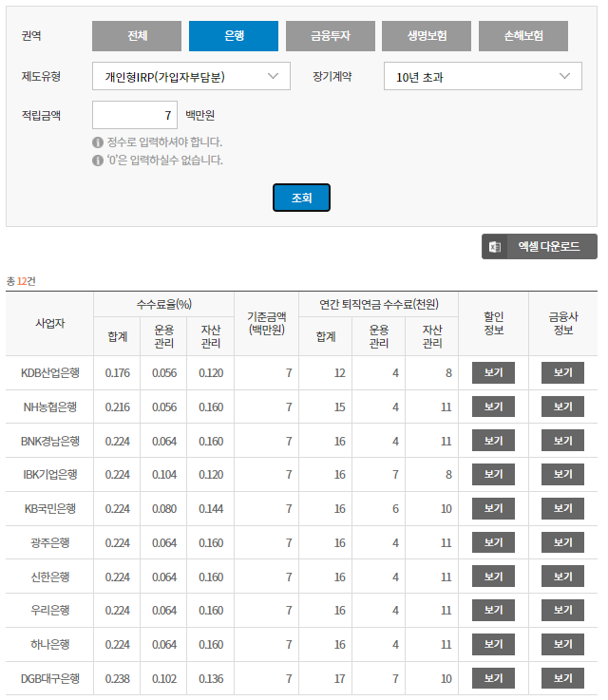Switch to the 손해보험 tab
Viewport: 608px width, 700px height.
[x=523, y=36]
